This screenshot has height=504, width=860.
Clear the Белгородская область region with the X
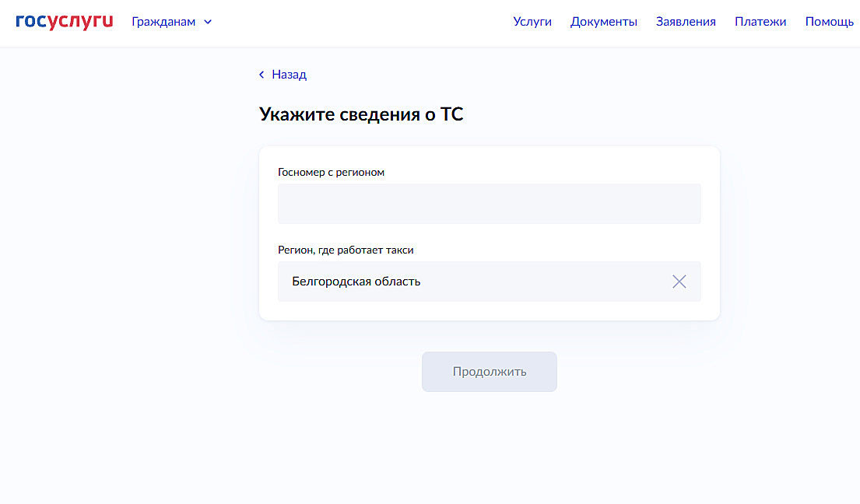(679, 282)
